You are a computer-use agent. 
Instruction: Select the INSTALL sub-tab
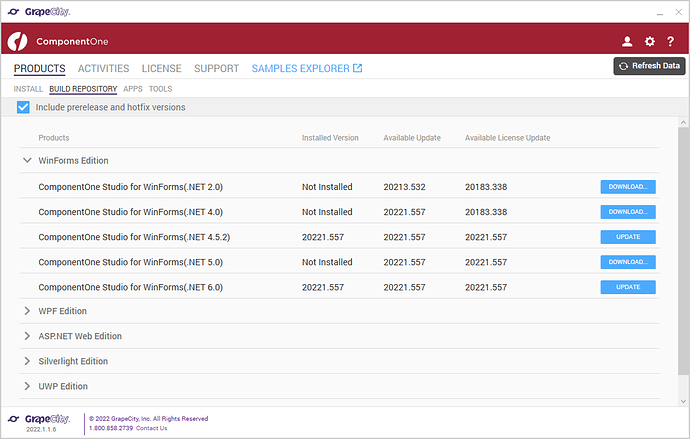pyautogui.click(x=28, y=89)
